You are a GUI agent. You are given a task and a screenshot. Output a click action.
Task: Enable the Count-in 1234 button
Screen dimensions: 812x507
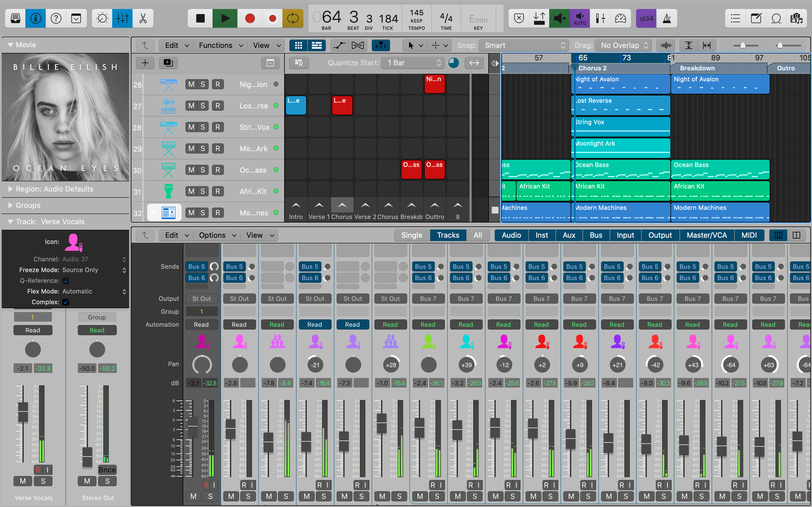point(646,18)
